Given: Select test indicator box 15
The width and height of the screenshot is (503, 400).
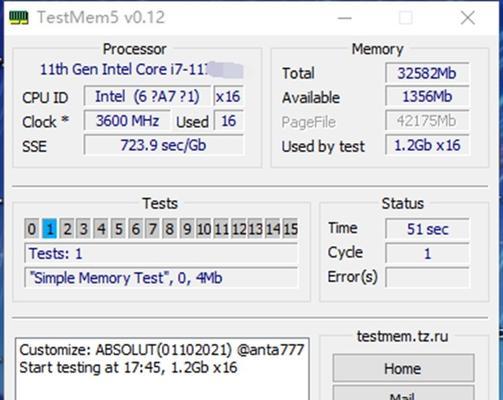Looking at the screenshot, I should pos(290,229).
